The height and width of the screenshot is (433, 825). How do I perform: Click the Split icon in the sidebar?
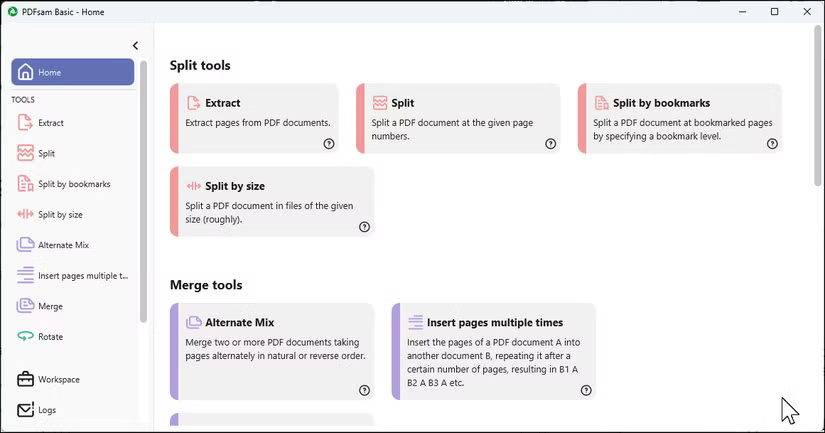tap(26, 153)
